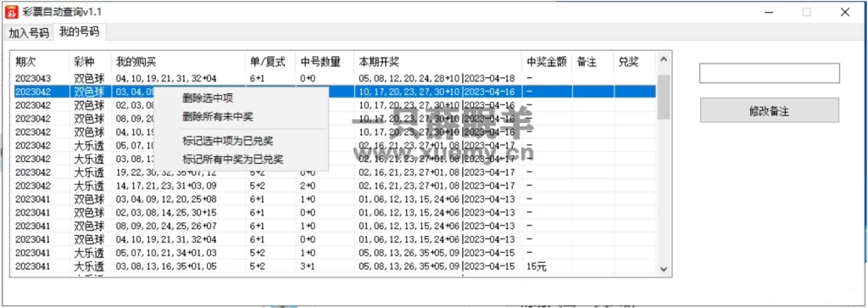868x308 pixels.
Task: Select purchase 14, 17, 21, 23, 31+03, 09
Action: click(x=166, y=186)
